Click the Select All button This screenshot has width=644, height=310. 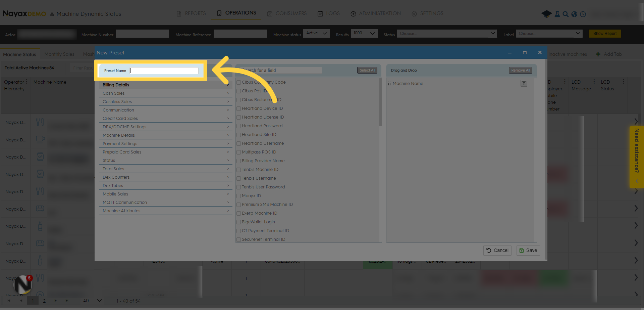click(x=367, y=70)
